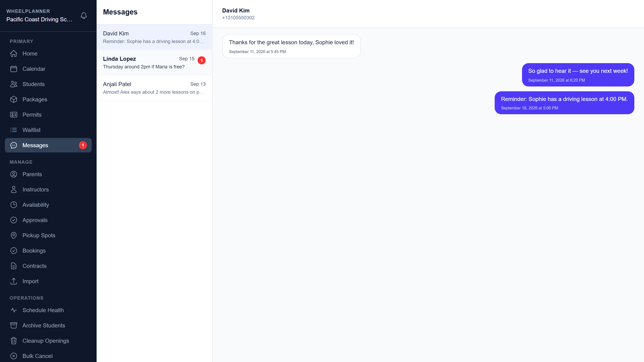Go to Home page
Viewport: 644px width, 362px height.
click(x=48, y=53)
